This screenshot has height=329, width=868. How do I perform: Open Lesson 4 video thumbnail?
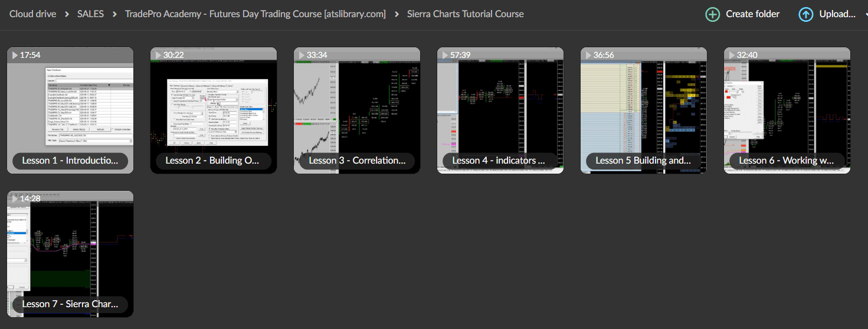click(500, 110)
